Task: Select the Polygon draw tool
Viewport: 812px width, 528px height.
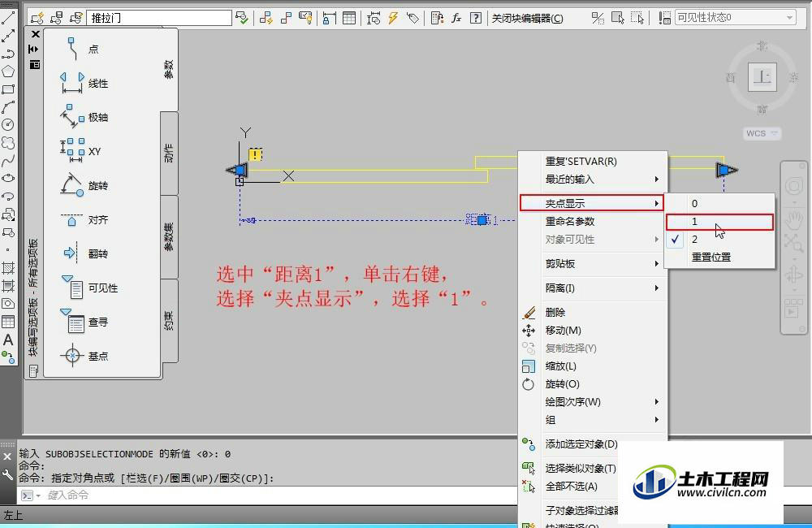Action: (8, 71)
